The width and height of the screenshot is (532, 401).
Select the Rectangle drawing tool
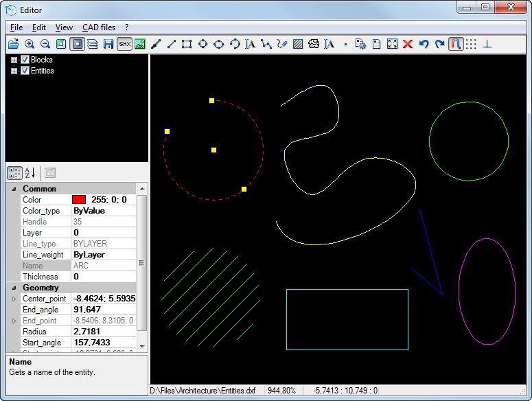187,44
